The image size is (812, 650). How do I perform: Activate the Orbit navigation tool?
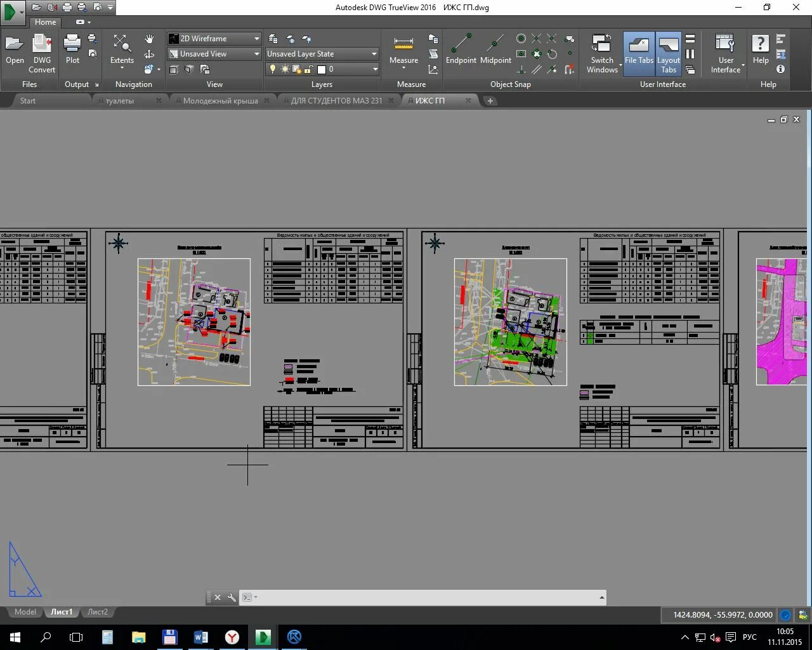(149, 55)
